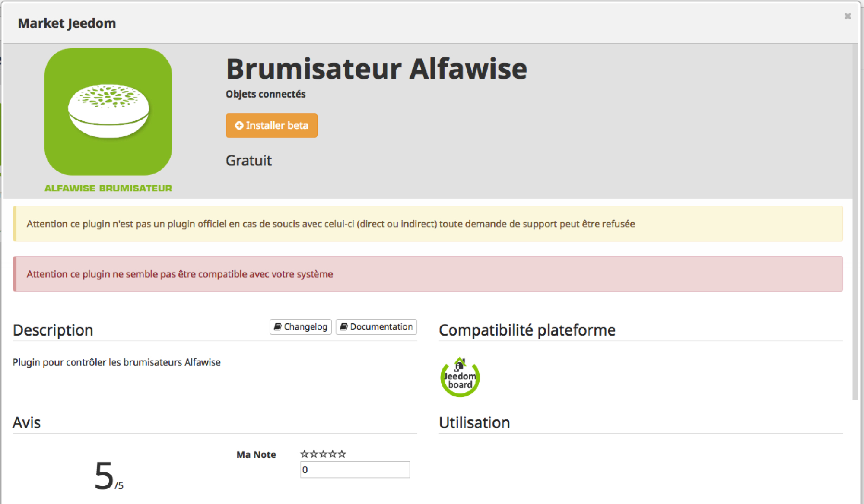
Task: Click the 'Brumisateur Alfawise' title
Action: pyautogui.click(x=377, y=69)
